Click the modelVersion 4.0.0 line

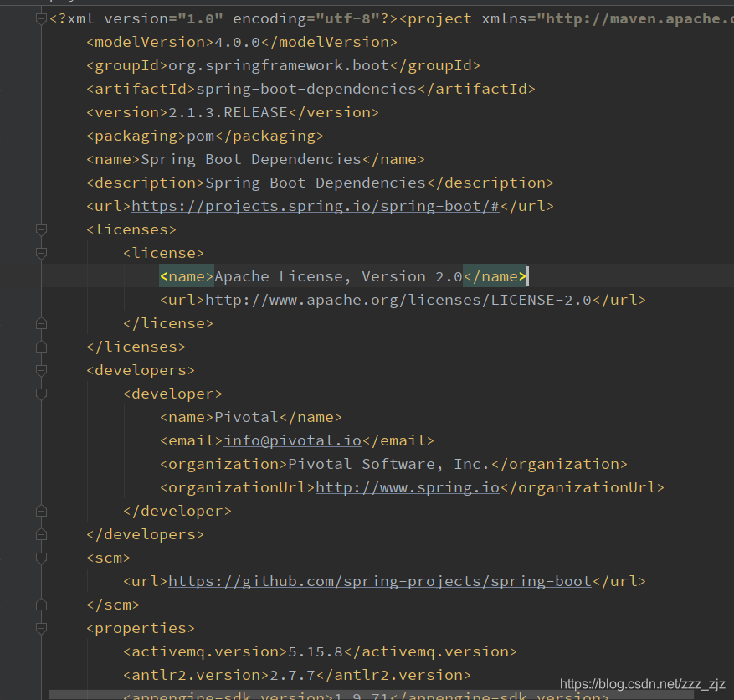coord(242,42)
